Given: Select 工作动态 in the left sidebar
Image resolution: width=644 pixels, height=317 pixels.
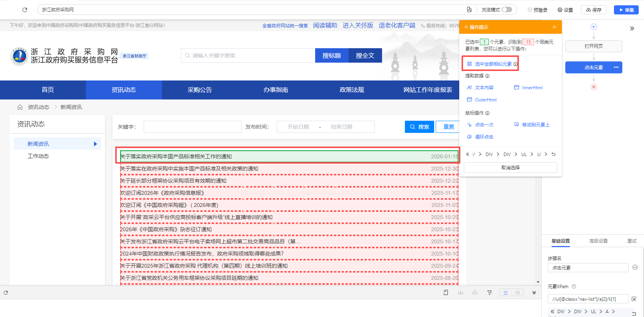Looking at the screenshot, I should tap(38, 156).
